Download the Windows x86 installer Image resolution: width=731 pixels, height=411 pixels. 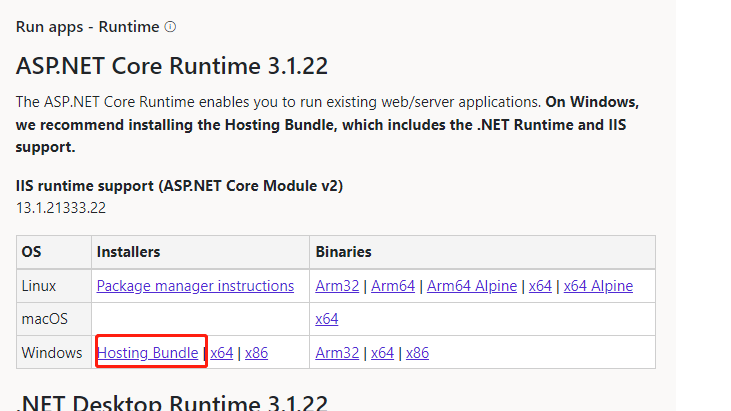point(256,352)
